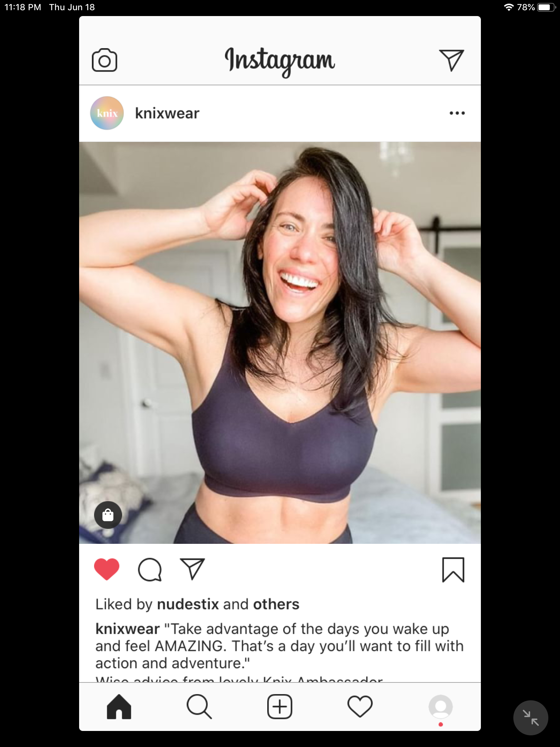Open post options three-dot menu
The image size is (560, 747).
[457, 113]
